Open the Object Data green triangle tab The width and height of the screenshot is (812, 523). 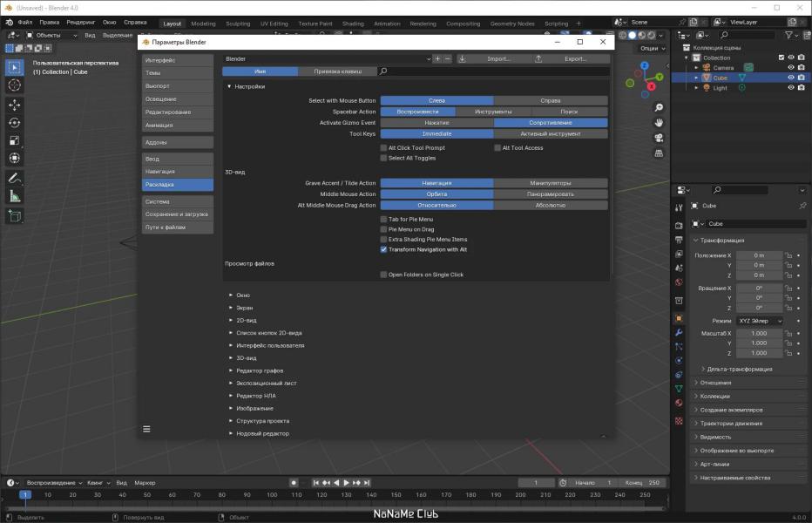click(x=679, y=388)
